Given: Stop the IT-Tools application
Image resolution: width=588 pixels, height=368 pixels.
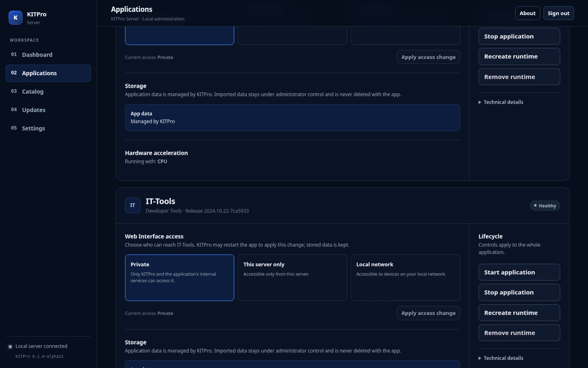Looking at the screenshot, I should [519, 292].
